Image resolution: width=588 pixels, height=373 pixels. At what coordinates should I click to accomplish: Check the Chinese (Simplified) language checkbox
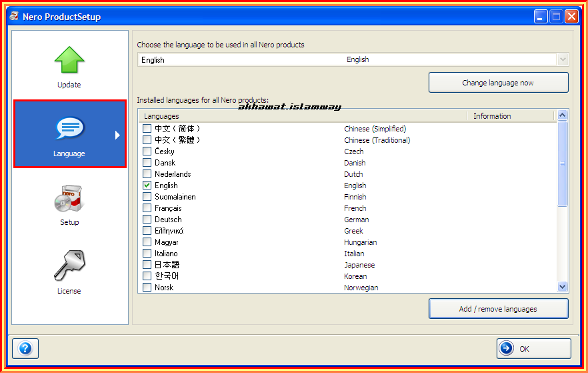(x=147, y=128)
